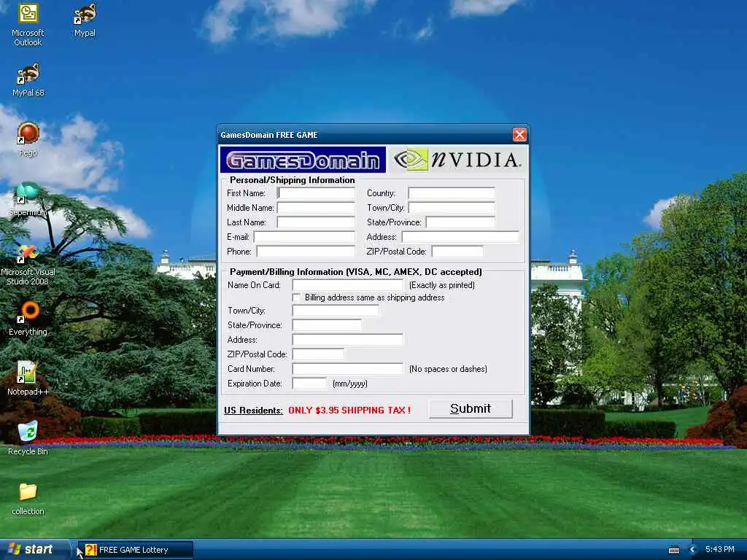Screen dimensions: 747x560
Task: Focus the Middle Name input field
Action: click(317, 208)
